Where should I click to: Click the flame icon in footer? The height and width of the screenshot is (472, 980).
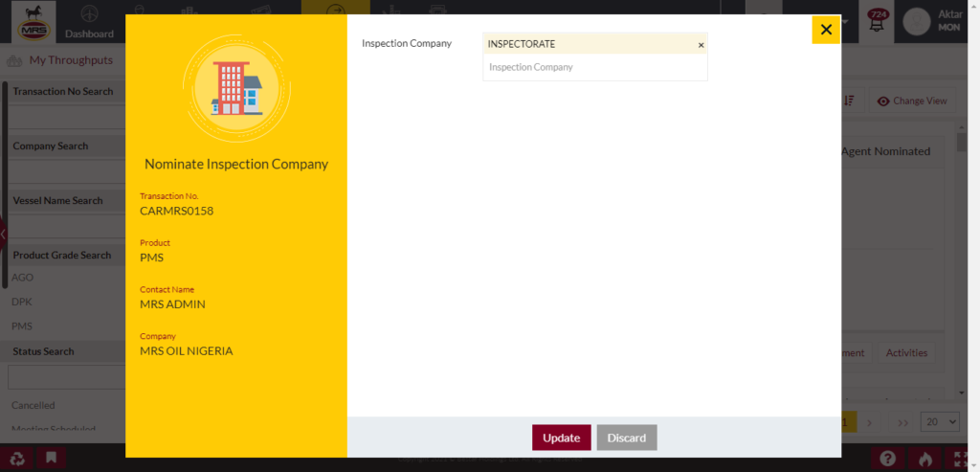point(925,459)
